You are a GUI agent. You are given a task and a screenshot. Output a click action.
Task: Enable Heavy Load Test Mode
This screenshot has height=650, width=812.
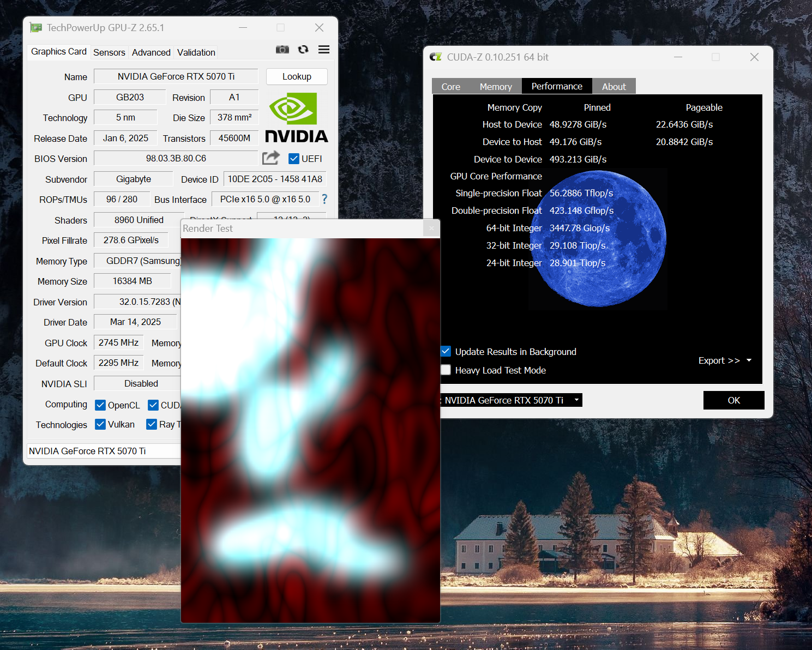pyautogui.click(x=446, y=370)
